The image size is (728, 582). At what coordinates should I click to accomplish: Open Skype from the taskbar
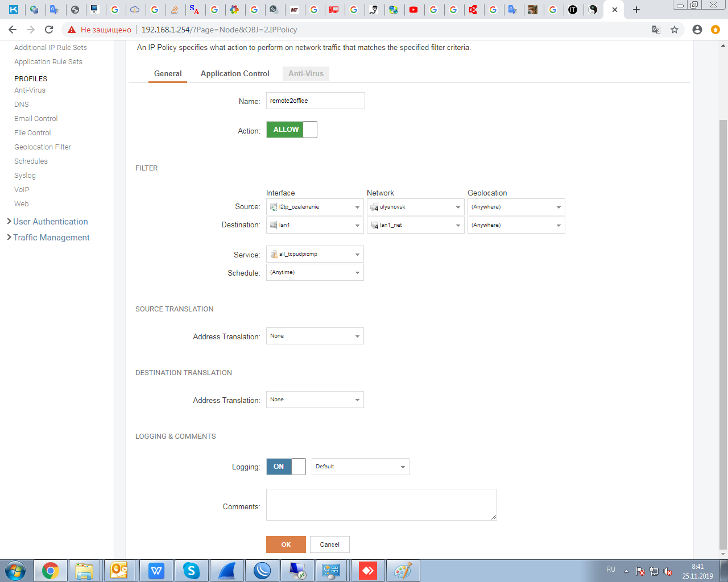click(191, 571)
